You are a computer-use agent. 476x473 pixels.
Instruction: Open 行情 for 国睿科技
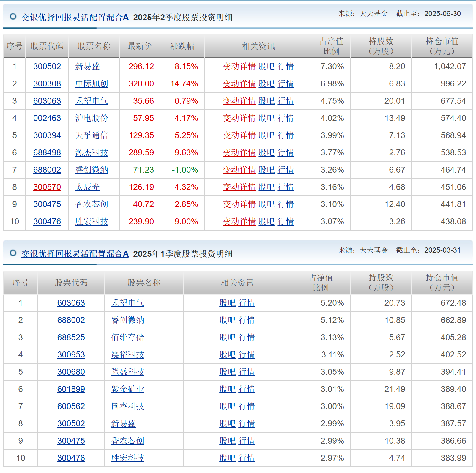247,406
